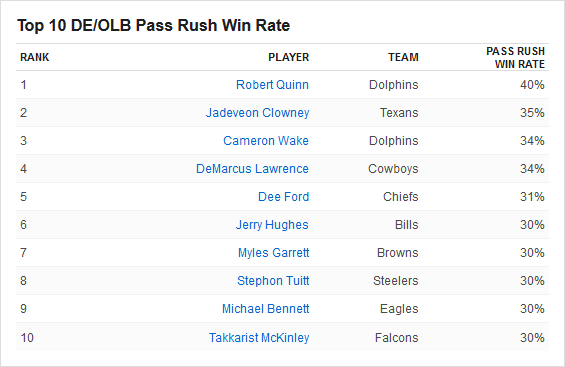Select the Cowboys team cell
565x367 pixels.
coord(393,169)
